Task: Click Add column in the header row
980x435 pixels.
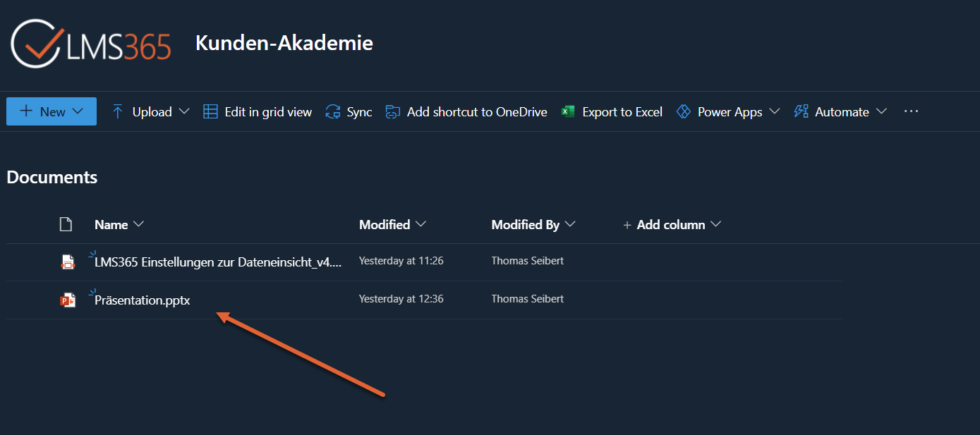Action: coord(671,225)
